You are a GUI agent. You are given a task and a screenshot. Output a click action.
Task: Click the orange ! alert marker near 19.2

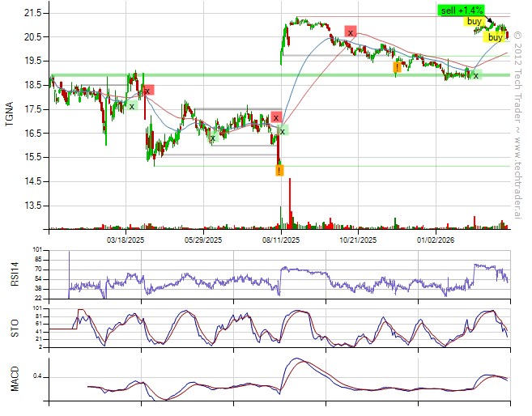[x=397, y=67]
